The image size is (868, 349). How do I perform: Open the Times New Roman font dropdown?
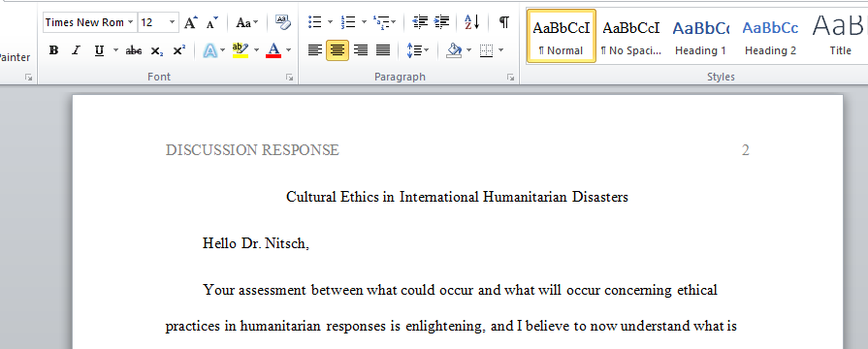pyautogui.click(x=131, y=22)
